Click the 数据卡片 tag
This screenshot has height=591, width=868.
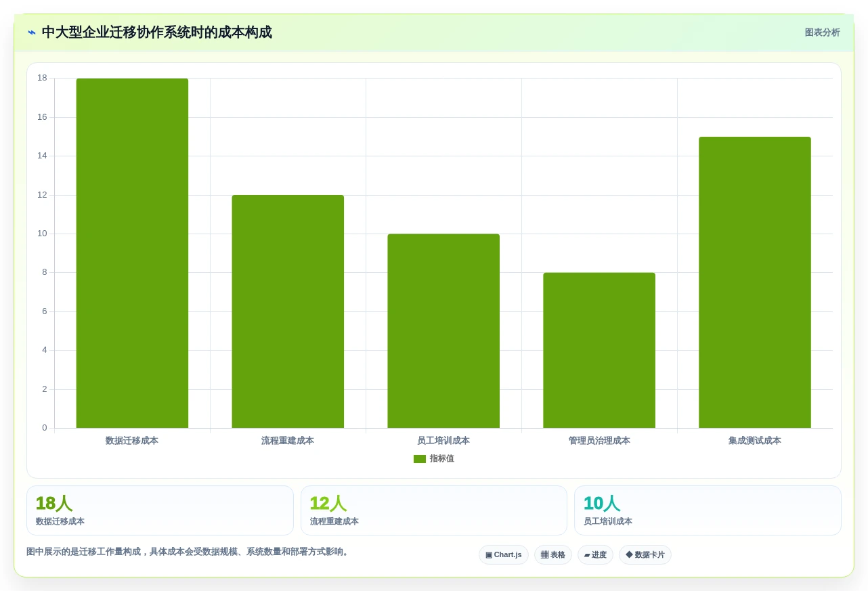coord(645,555)
